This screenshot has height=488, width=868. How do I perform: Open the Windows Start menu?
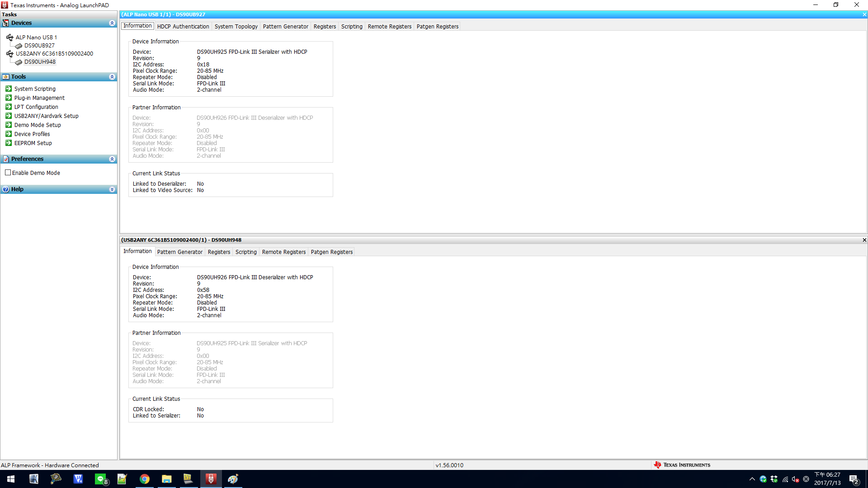tap(11, 479)
